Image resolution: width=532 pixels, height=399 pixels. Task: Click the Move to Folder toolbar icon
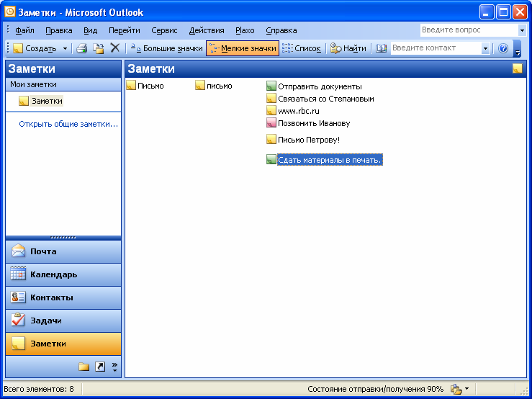click(99, 48)
